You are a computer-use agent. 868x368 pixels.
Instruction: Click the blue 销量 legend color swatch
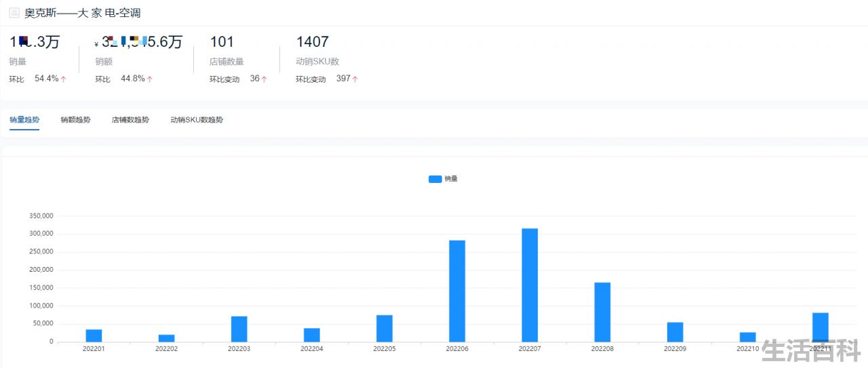pyautogui.click(x=435, y=179)
